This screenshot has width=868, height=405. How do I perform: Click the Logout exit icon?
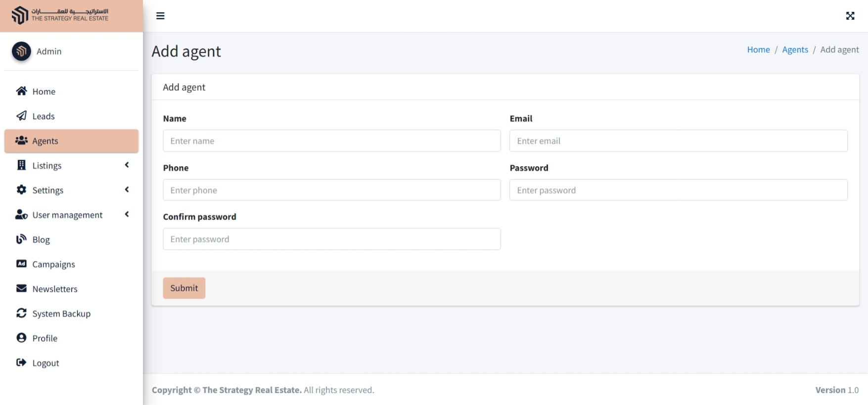coord(21,362)
